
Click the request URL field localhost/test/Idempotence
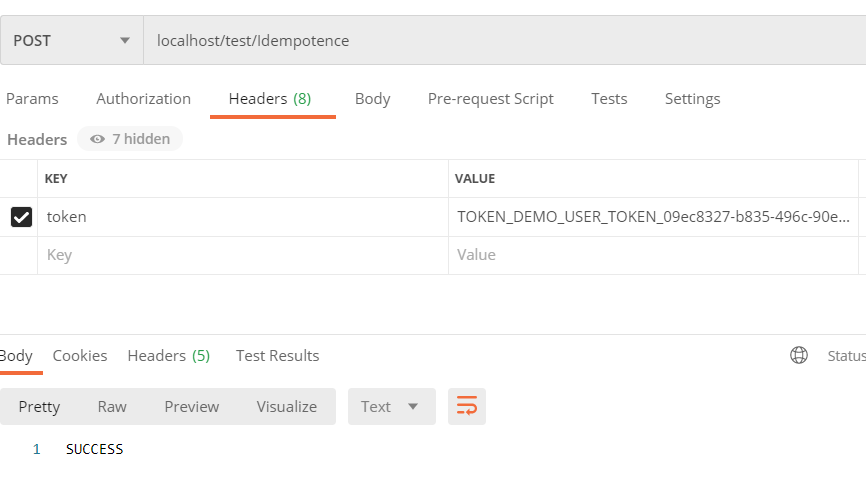tap(505, 40)
